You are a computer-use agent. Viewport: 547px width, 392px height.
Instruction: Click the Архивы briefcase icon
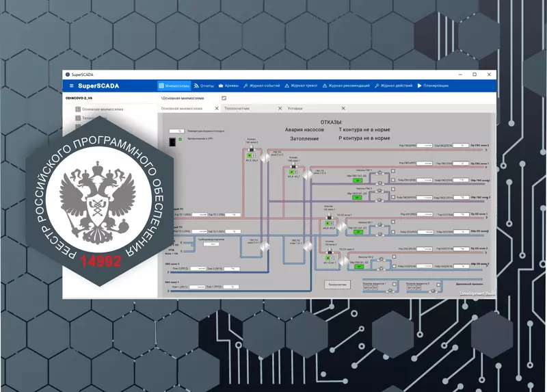221,86
